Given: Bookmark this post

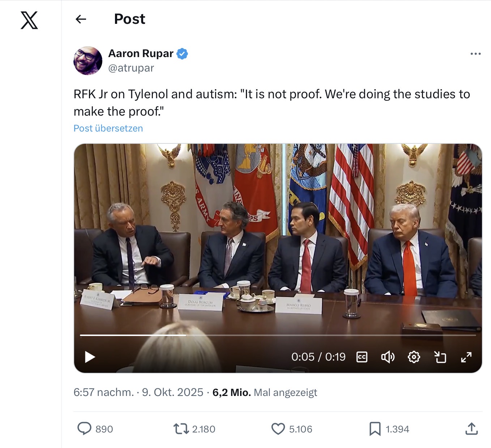Looking at the screenshot, I should click(x=375, y=429).
